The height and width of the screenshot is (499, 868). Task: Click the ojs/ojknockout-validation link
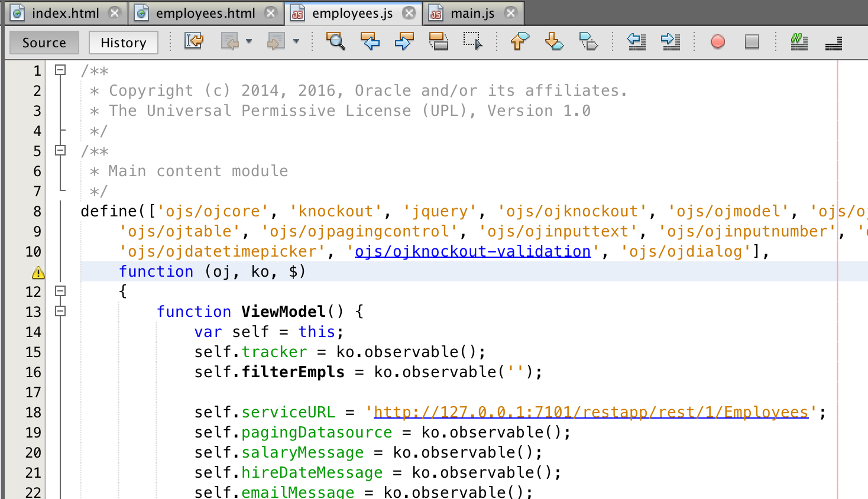pyautogui.click(x=472, y=251)
